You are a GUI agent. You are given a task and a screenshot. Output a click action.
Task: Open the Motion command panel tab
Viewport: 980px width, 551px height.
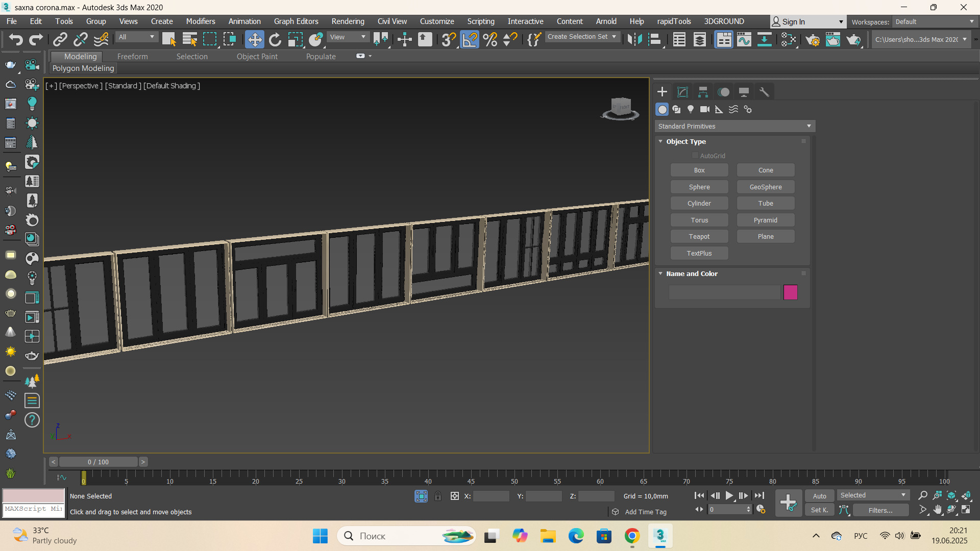coord(723,92)
